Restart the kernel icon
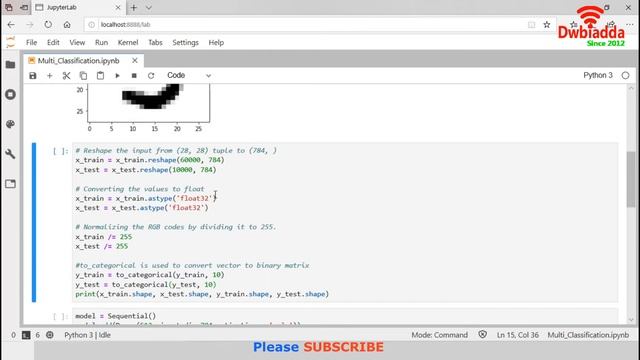 click(x=151, y=76)
